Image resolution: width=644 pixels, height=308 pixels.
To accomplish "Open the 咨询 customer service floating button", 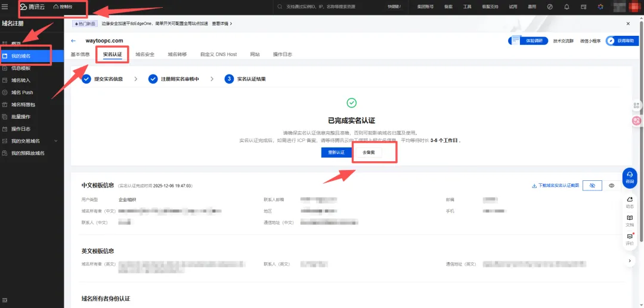I will coord(630,177).
